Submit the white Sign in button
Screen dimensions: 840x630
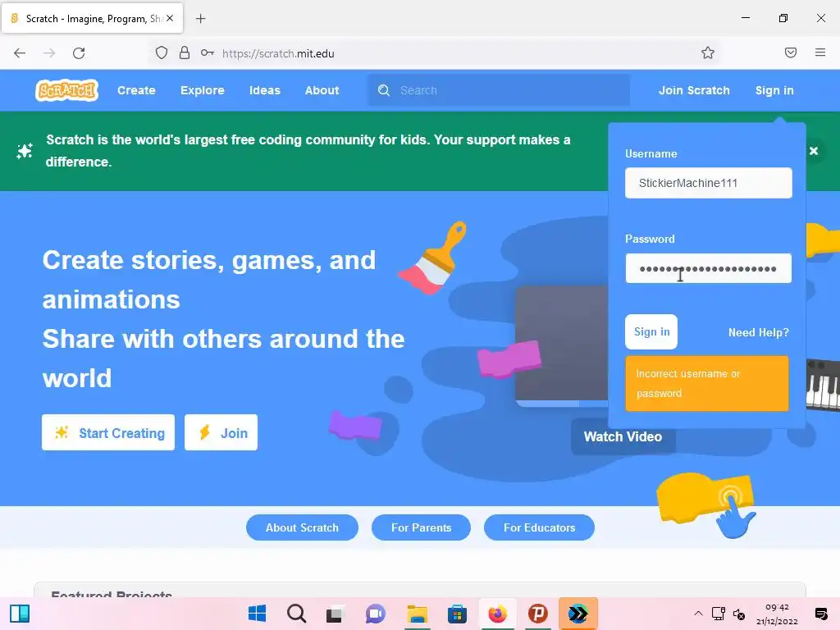point(651,331)
